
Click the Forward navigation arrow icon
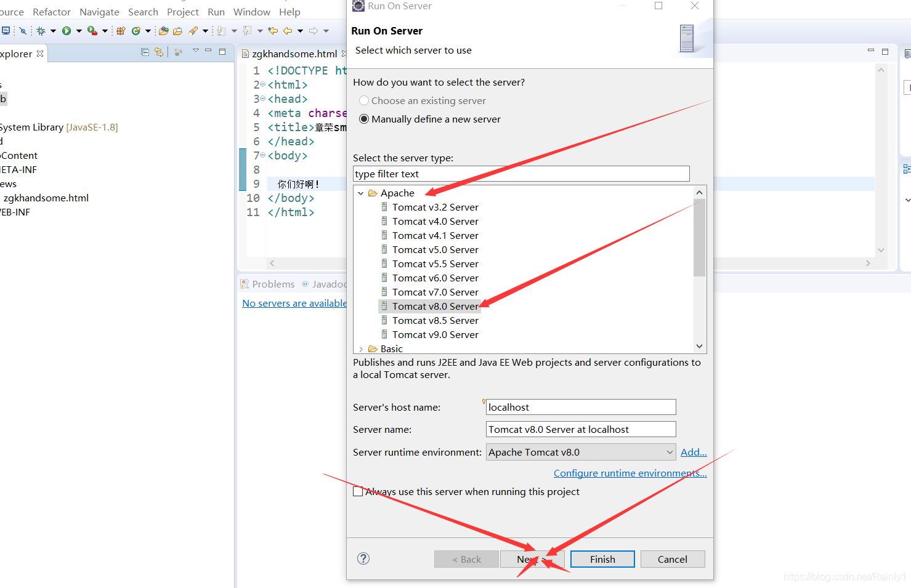pos(314,31)
